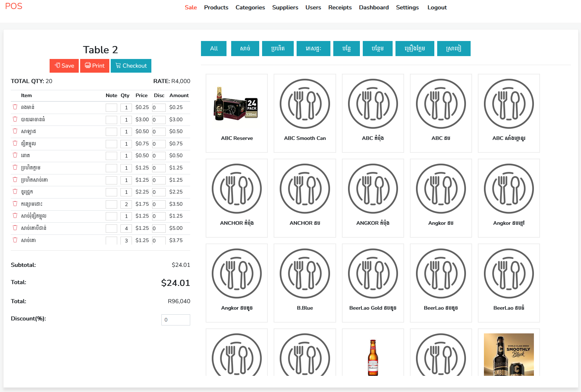Delete the last row with amount $3.75

pos(15,240)
